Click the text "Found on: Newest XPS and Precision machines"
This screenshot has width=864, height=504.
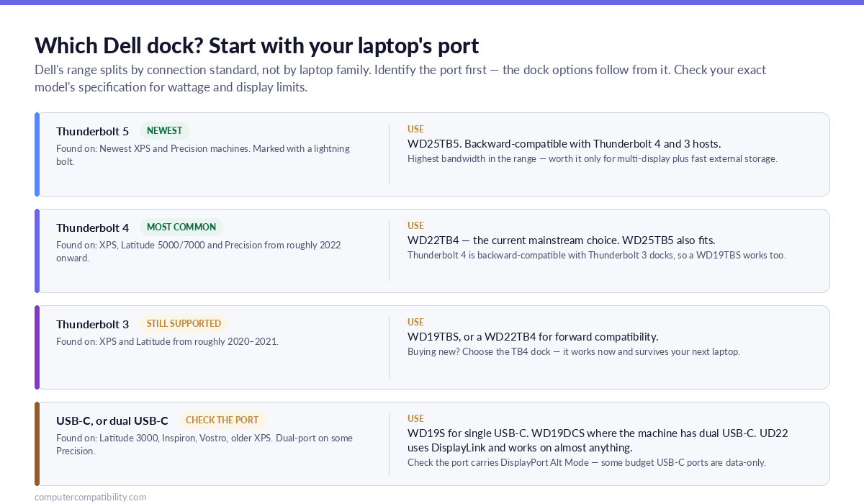tap(203, 155)
